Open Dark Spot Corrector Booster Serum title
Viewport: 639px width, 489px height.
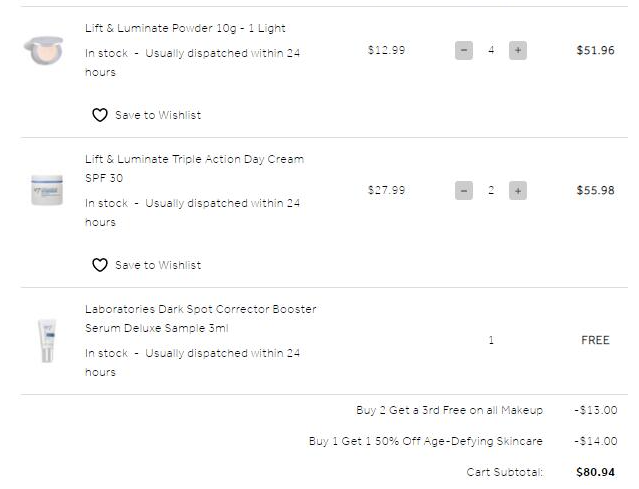tap(201, 318)
